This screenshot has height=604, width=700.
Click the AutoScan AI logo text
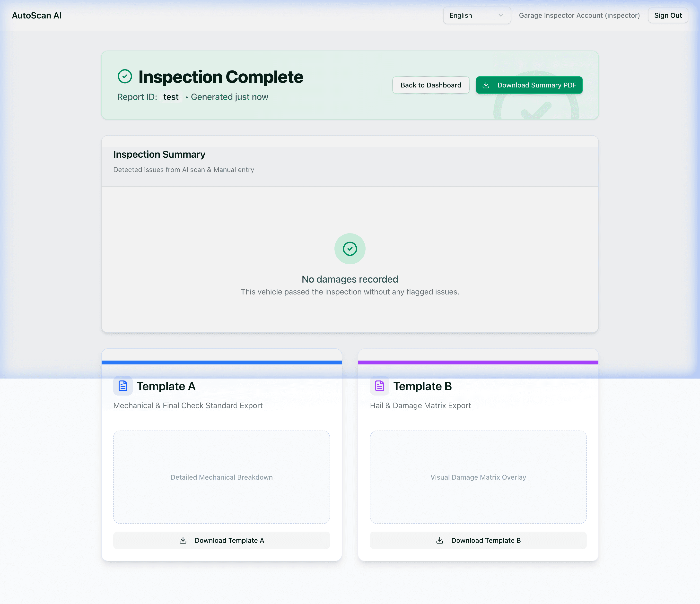[x=37, y=16]
